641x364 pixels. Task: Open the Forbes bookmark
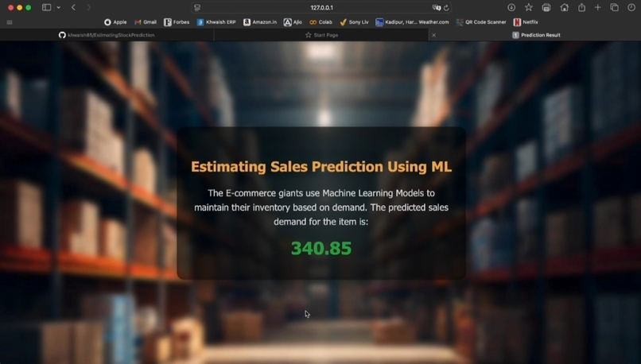click(177, 22)
